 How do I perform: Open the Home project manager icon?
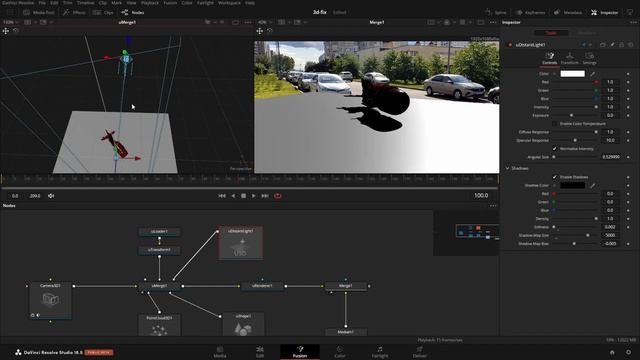[x=612, y=352]
